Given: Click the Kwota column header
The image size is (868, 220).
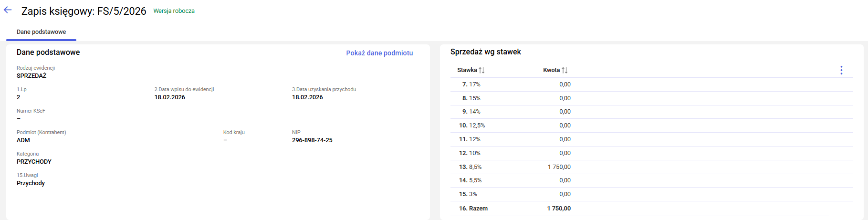Looking at the screenshot, I should pos(551,70).
